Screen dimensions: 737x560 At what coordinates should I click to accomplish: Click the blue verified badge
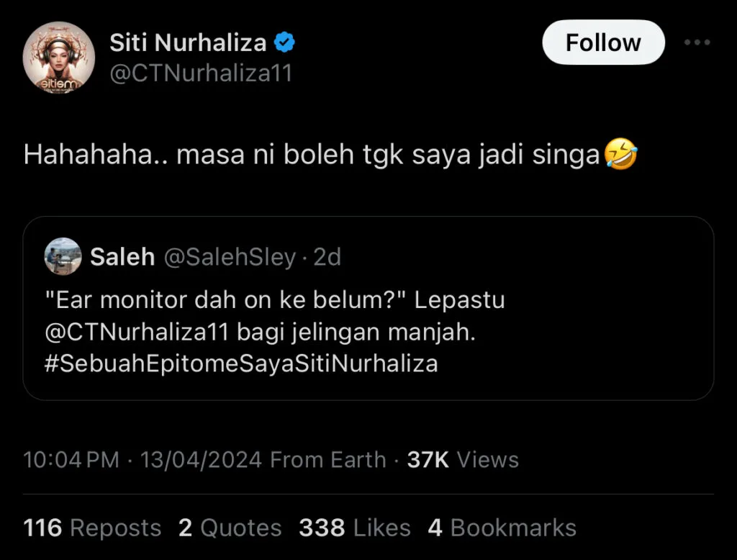click(x=286, y=43)
